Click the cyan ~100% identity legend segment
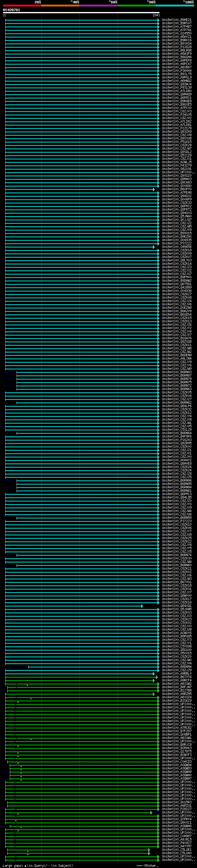197x868 pixels. tap(175, 6)
